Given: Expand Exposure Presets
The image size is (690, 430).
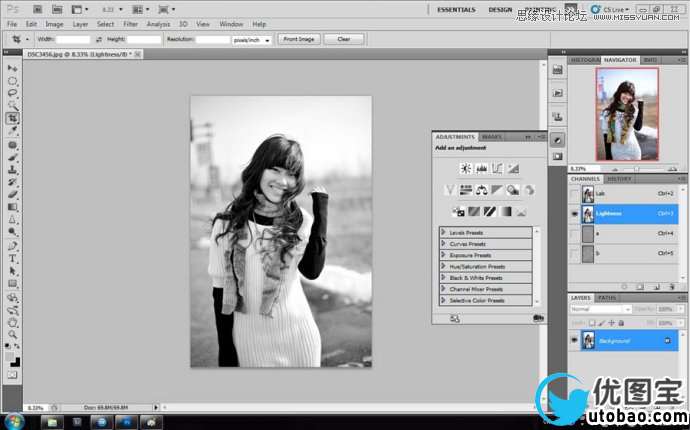Looking at the screenshot, I should pyautogui.click(x=444, y=255).
